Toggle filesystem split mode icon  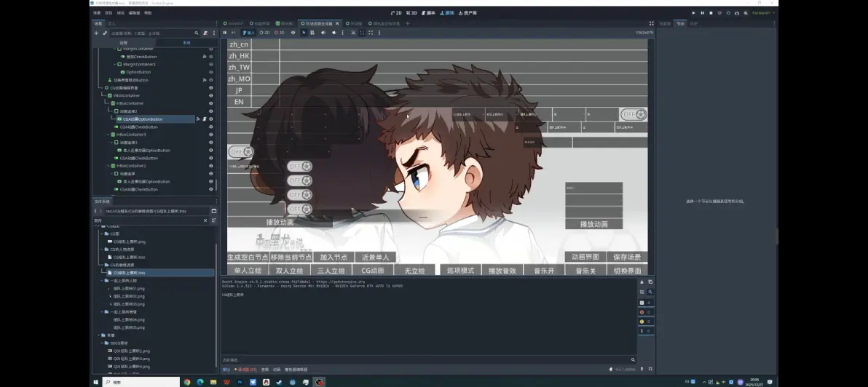tap(213, 211)
